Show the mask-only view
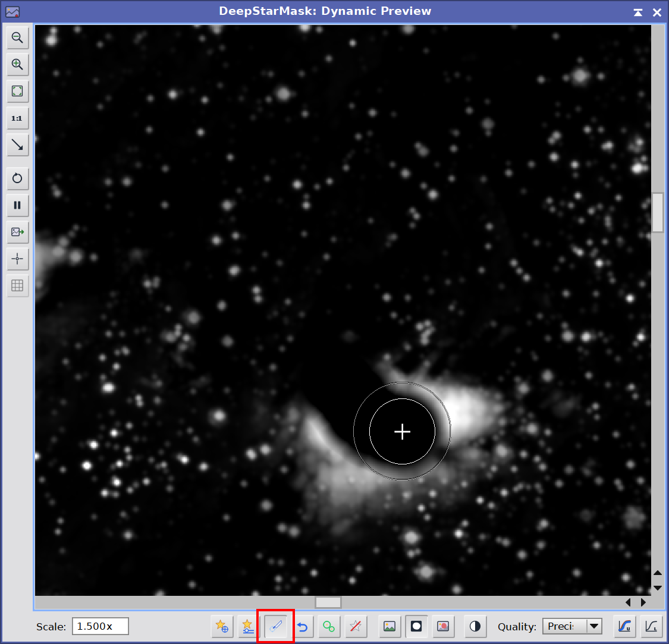 416,626
